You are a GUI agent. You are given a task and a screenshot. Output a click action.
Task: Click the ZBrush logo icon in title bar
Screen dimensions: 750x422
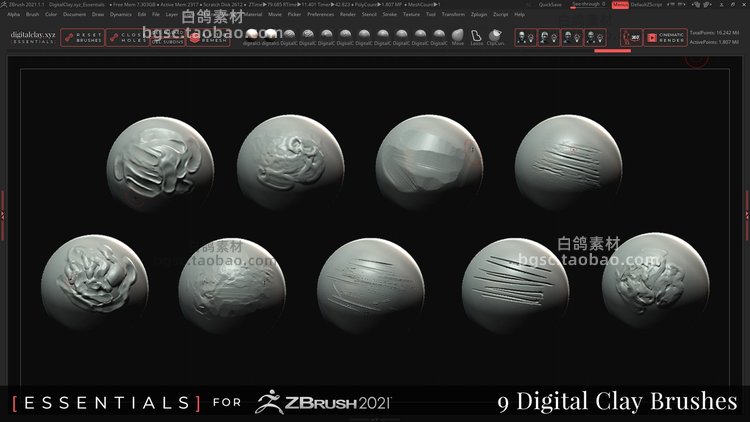(4, 4)
